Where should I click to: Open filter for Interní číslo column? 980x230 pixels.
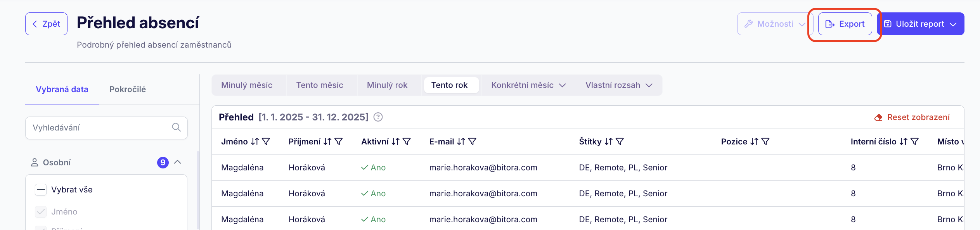coord(914,142)
